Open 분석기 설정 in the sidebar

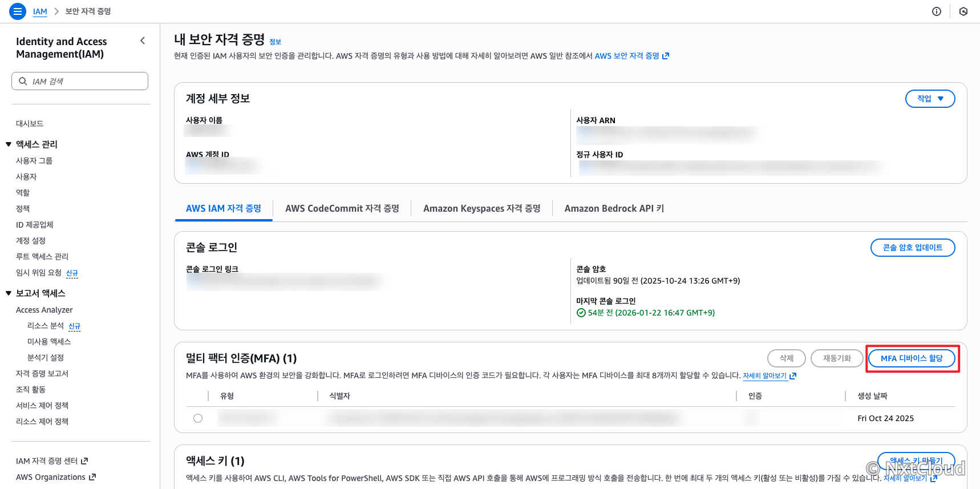pos(46,358)
